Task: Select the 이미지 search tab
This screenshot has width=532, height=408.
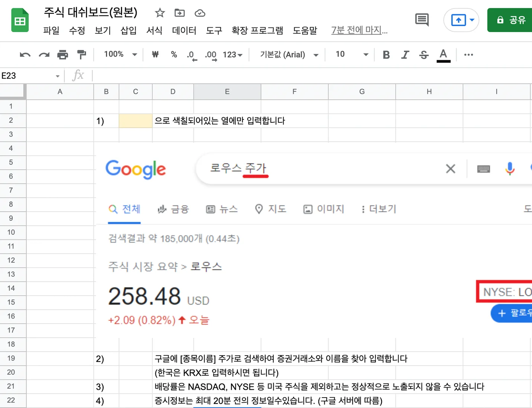Action: pos(323,209)
